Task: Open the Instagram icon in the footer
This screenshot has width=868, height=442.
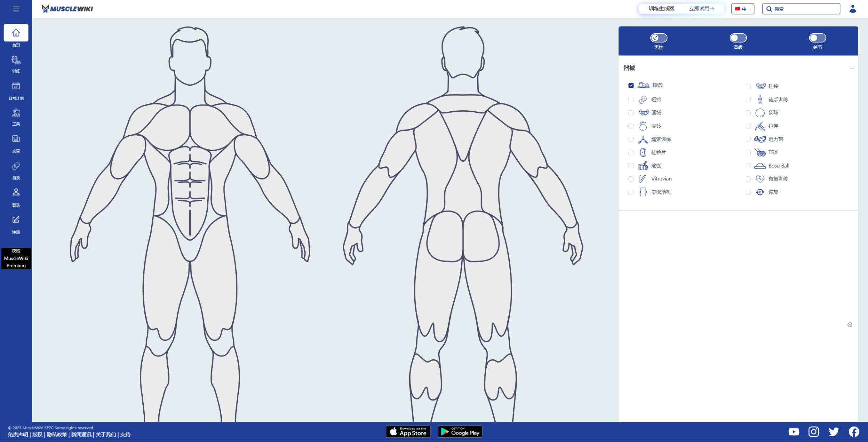Action: (814, 432)
